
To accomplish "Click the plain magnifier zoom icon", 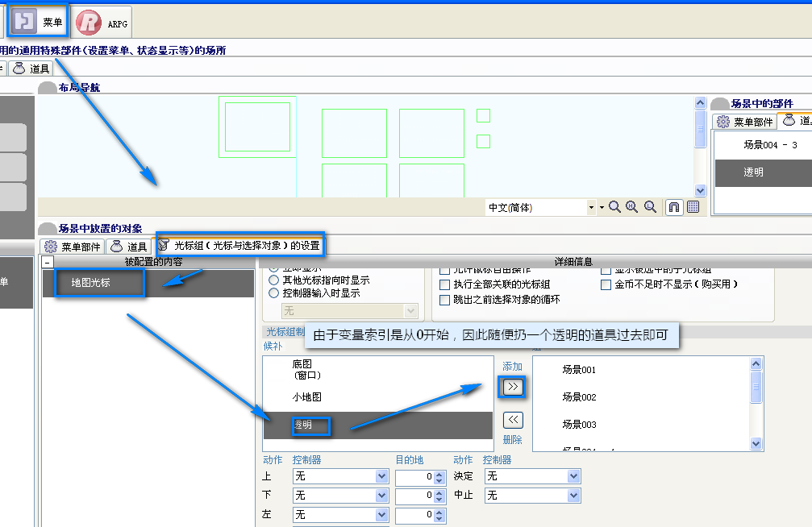I will (x=614, y=207).
